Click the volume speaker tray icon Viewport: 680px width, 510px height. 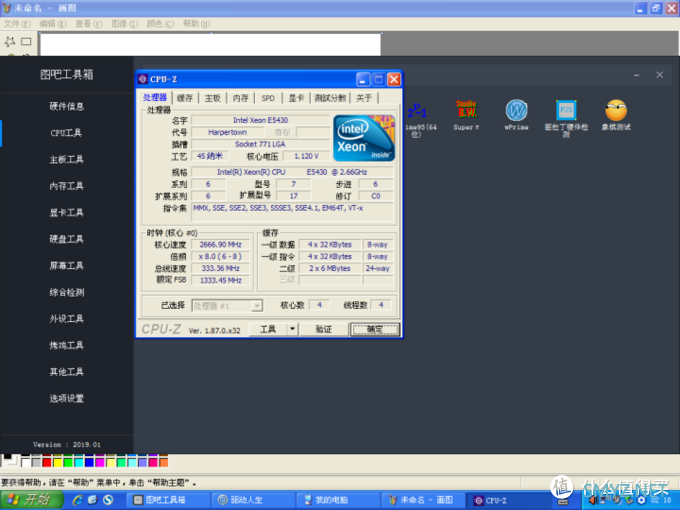592,500
